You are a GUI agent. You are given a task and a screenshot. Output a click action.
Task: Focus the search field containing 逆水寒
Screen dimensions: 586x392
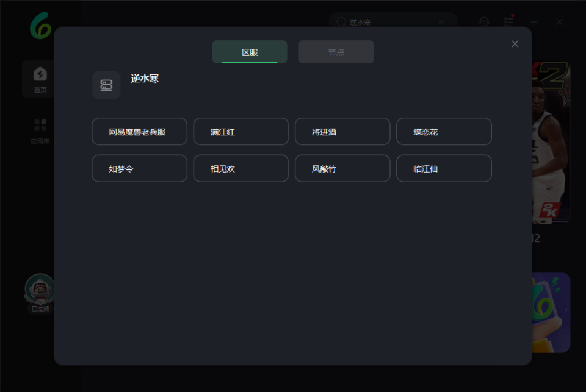393,22
